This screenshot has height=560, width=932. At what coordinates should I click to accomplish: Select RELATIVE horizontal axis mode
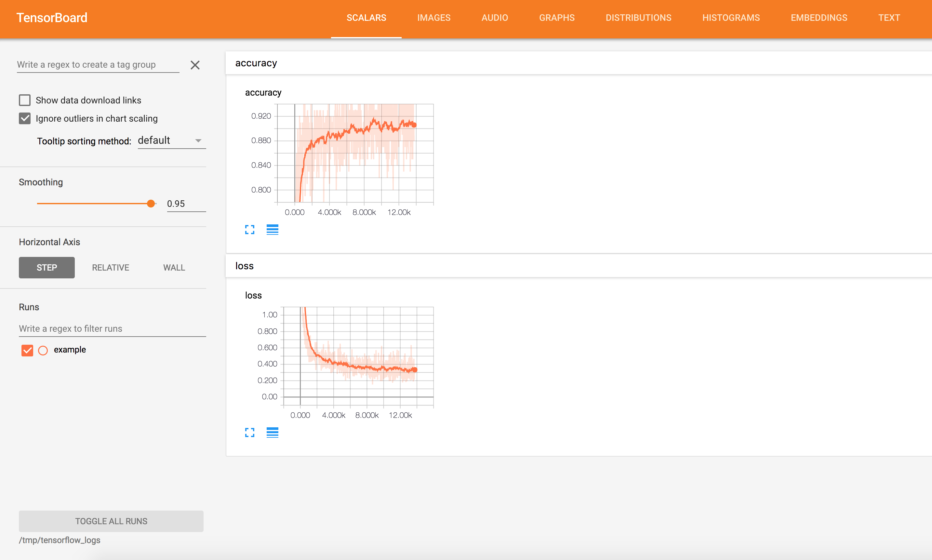pos(111,268)
